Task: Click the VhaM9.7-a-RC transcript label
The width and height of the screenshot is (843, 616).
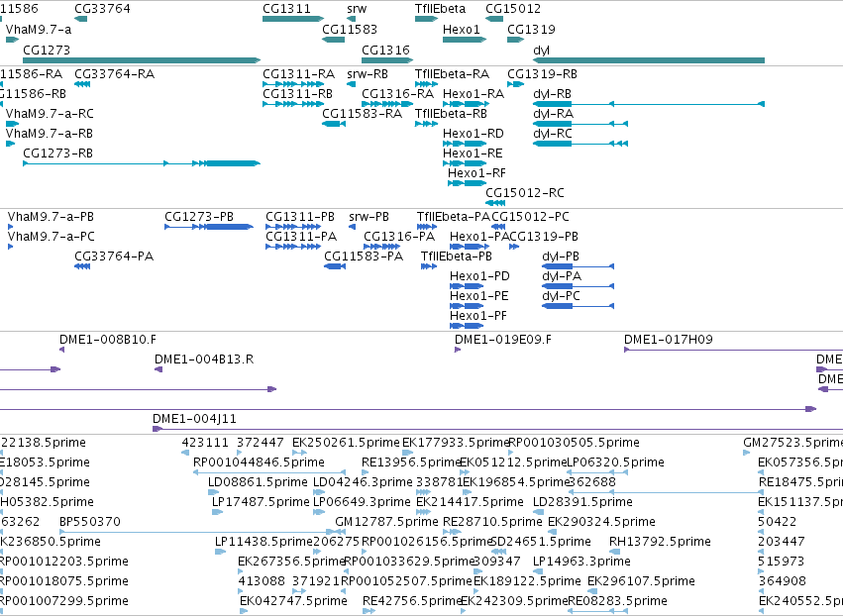Action: click(x=50, y=114)
